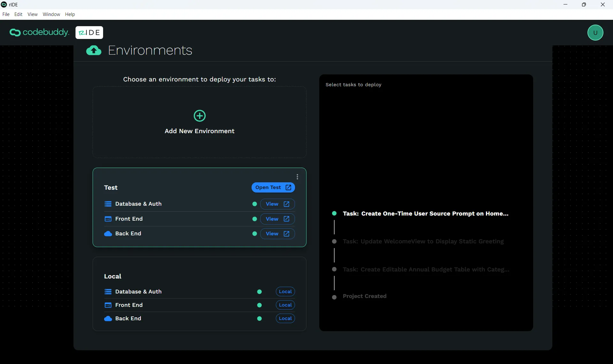
Task: Click the green dot beside Create One-Time task
Action: click(x=334, y=213)
